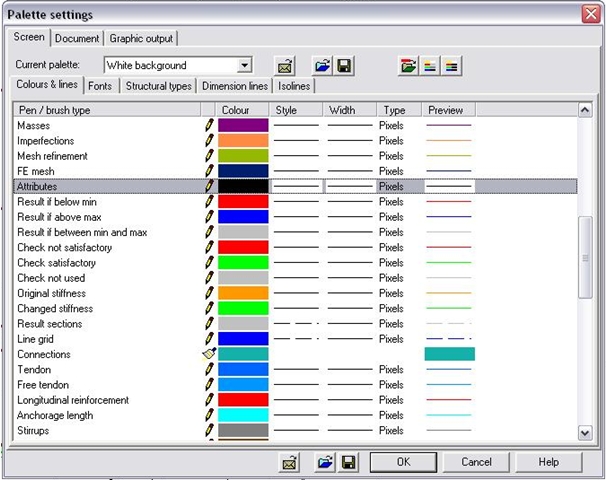Click the envelope icon beside the palette dropdown
The height and width of the screenshot is (480, 606).
[x=285, y=66]
